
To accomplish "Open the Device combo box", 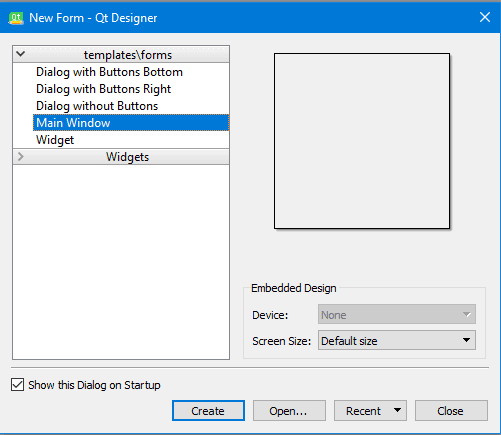I will coord(397,314).
